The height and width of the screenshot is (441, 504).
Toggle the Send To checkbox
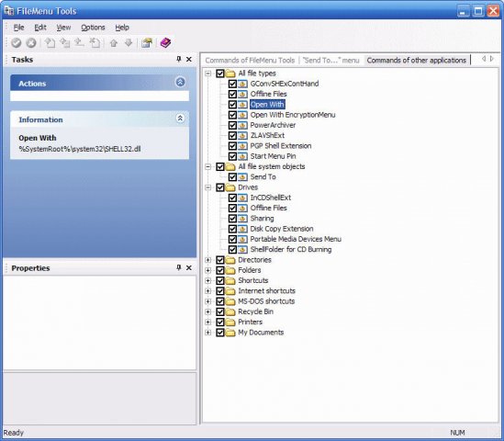coord(232,177)
